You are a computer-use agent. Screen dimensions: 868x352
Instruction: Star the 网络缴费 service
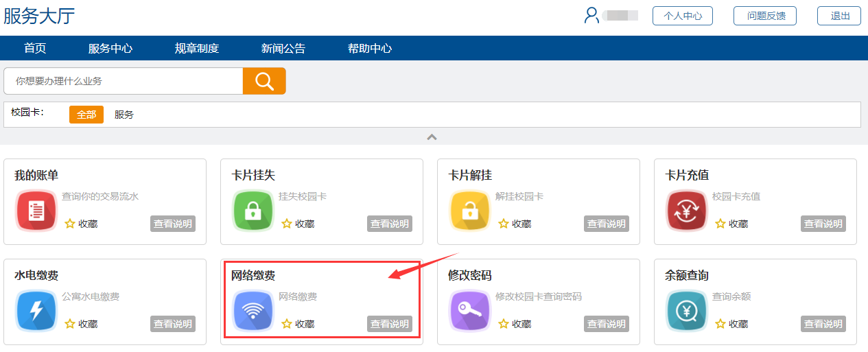coord(286,324)
